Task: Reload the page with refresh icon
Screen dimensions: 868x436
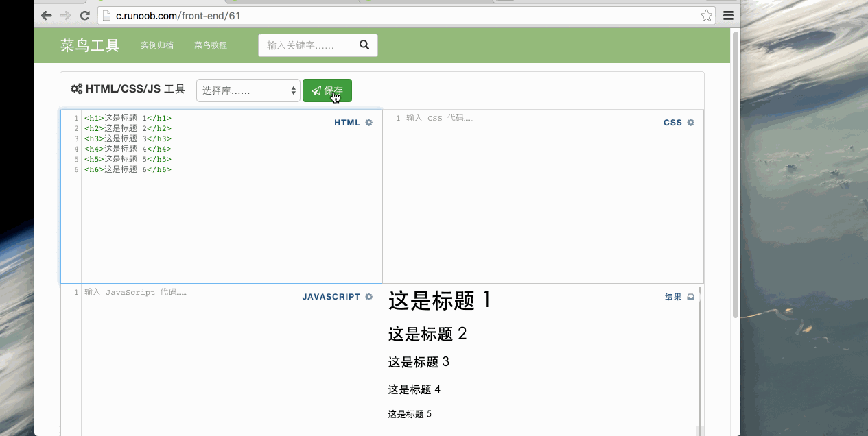Action: click(x=85, y=15)
